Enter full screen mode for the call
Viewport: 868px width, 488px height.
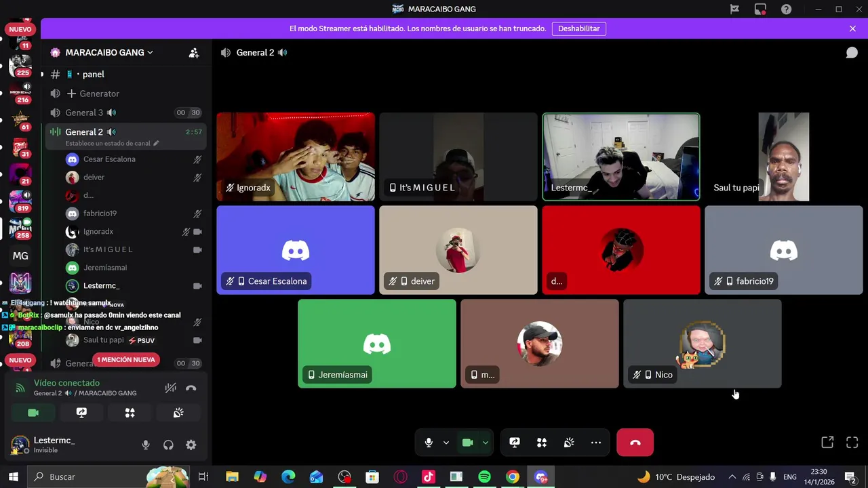(x=852, y=443)
